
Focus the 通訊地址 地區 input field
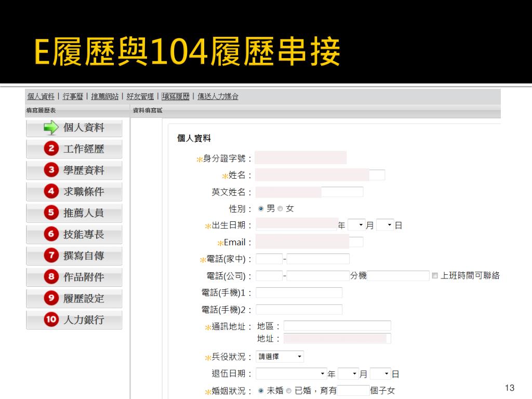(x=337, y=326)
